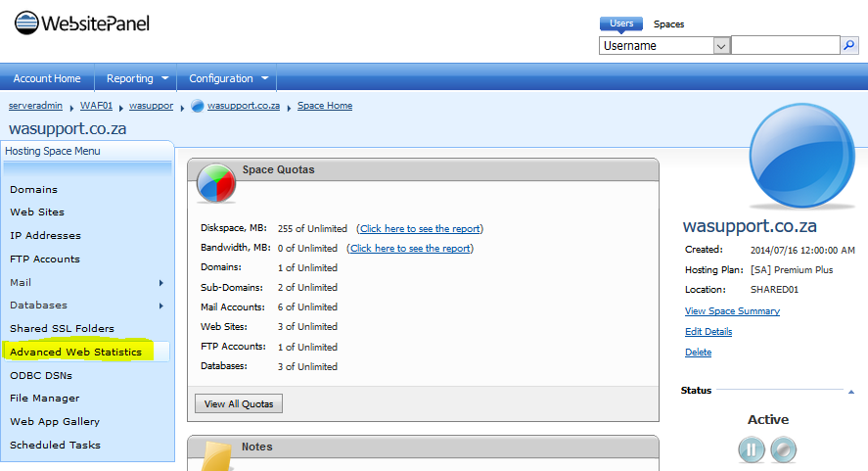Viewport: 868px width, 471px height.
Task: Click the '255 of Unlimited' diskspace value
Action: click(312, 229)
